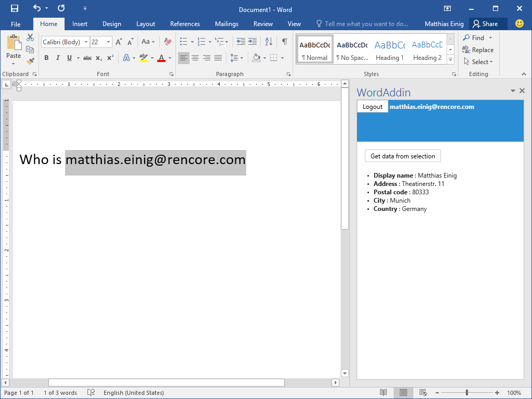Click the zoom slider handle

(467, 393)
